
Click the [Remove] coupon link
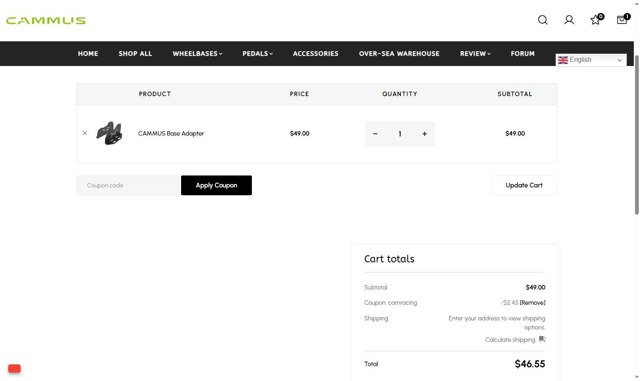532,303
